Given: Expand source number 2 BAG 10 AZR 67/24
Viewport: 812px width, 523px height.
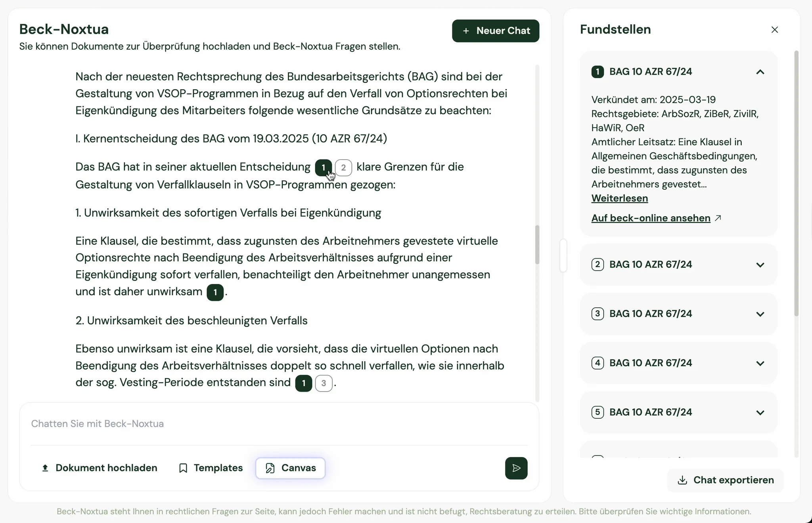Looking at the screenshot, I should 760,265.
